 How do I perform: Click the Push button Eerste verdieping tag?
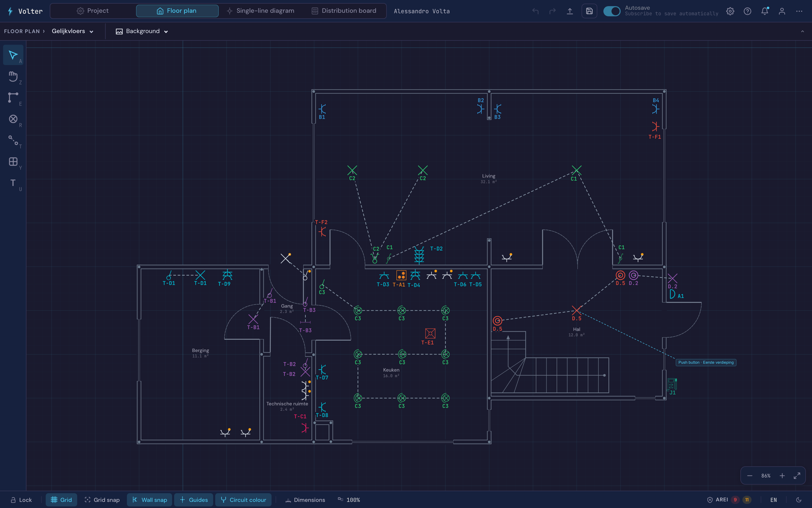click(706, 362)
